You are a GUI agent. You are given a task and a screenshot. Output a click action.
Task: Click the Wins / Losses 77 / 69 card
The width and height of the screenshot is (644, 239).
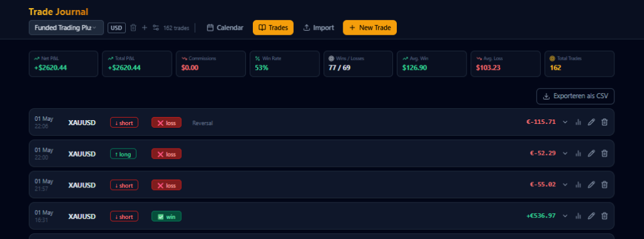pos(358,64)
